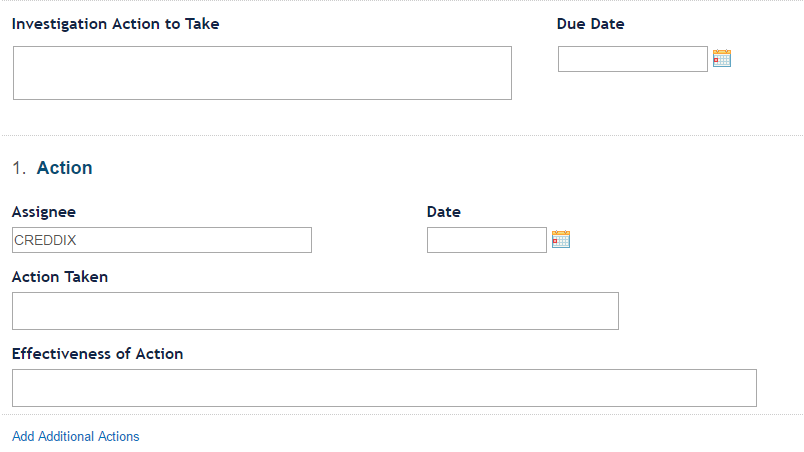
Task: Click dotted divider above the Action section
Action: pyautogui.click(x=402, y=136)
